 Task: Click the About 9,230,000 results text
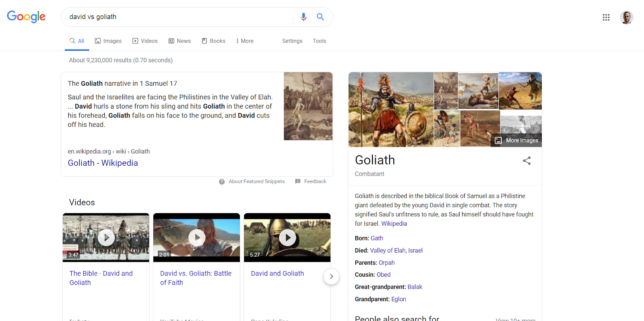click(121, 60)
